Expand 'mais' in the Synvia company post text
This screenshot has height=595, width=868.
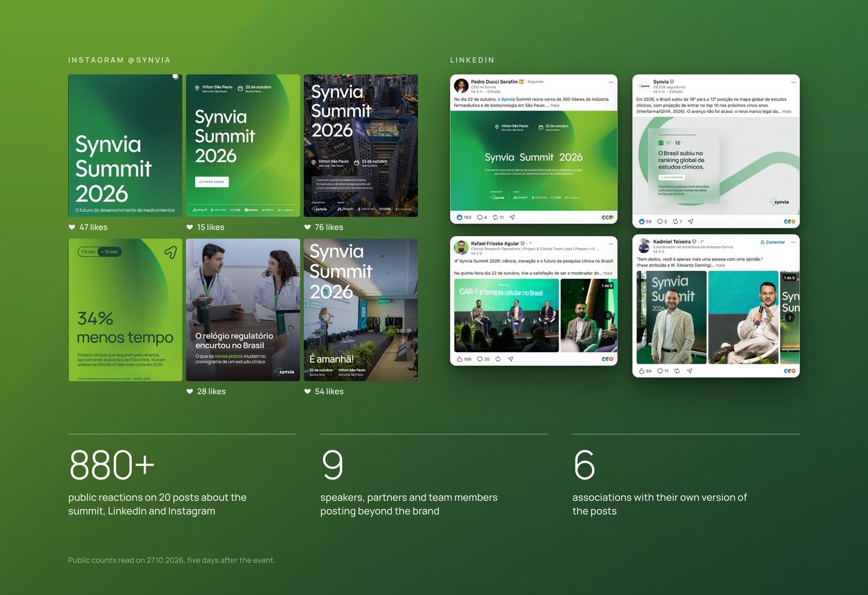click(x=786, y=112)
